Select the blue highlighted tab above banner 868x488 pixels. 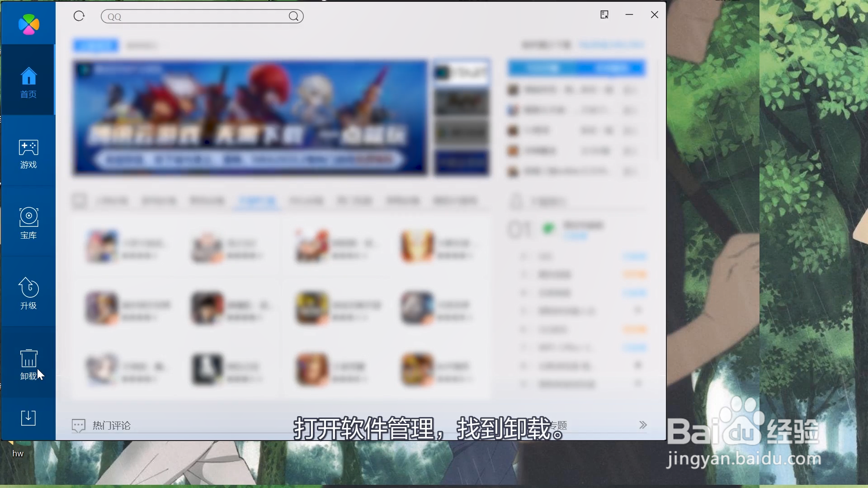95,45
